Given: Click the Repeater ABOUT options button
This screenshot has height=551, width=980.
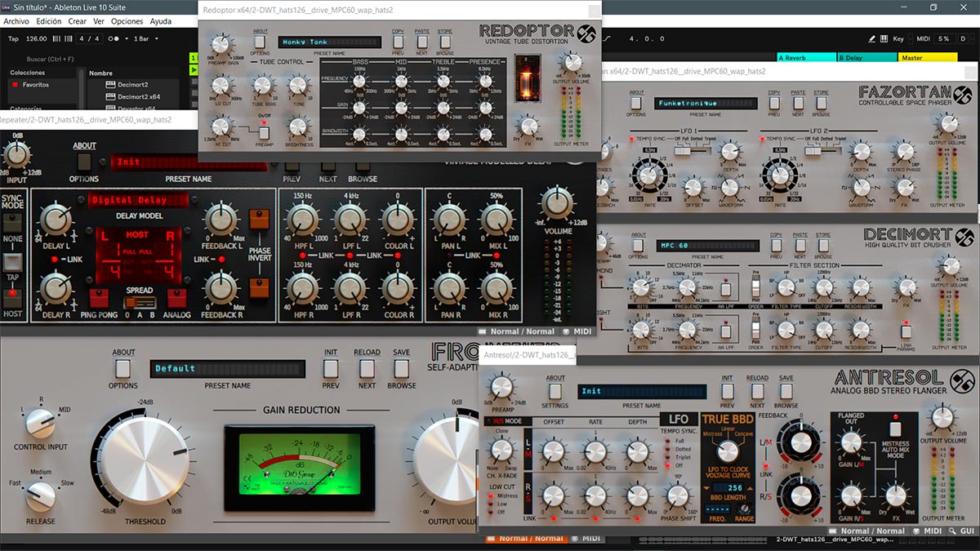Looking at the screenshot, I should coord(84,161).
